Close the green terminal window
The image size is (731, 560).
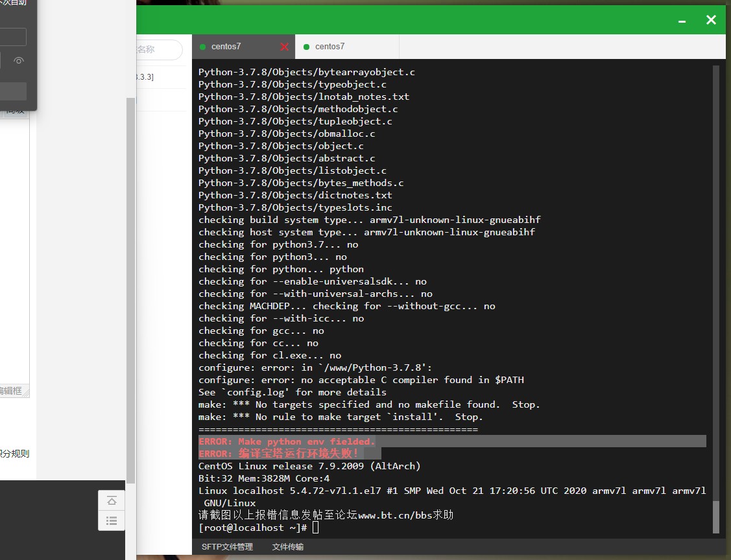pos(711,19)
